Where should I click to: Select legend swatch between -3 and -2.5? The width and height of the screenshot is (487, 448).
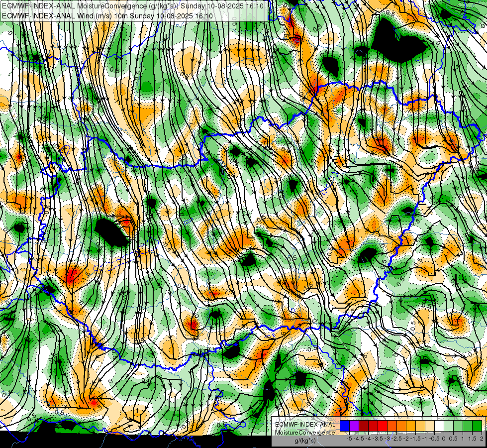pos(392,426)
